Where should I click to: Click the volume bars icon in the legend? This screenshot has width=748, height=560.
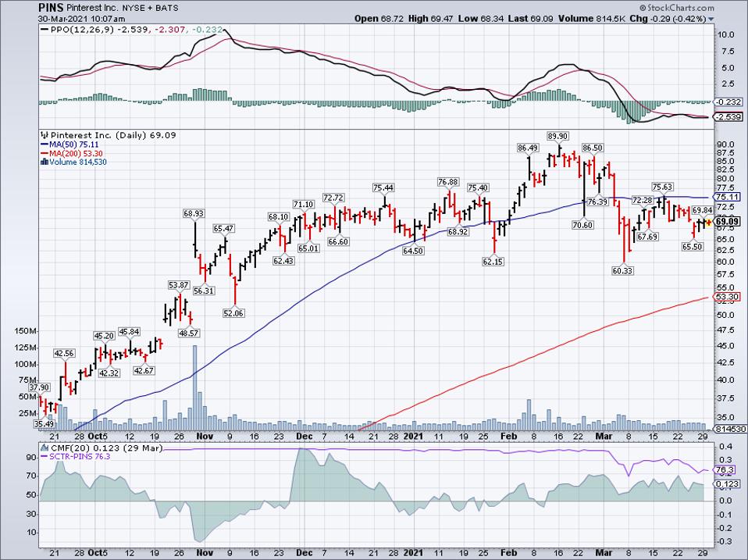(45, 162)
